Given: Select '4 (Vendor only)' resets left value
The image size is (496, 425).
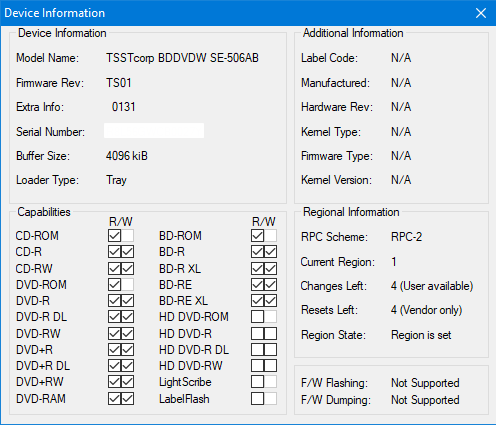Looking at the screenshot, I should click(427, 310).
